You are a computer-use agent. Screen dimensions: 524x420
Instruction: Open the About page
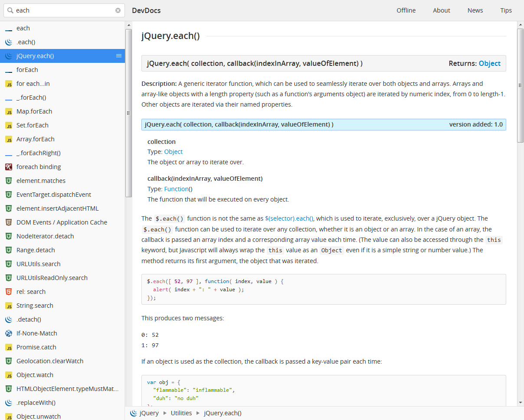click(x=442, y=10)
